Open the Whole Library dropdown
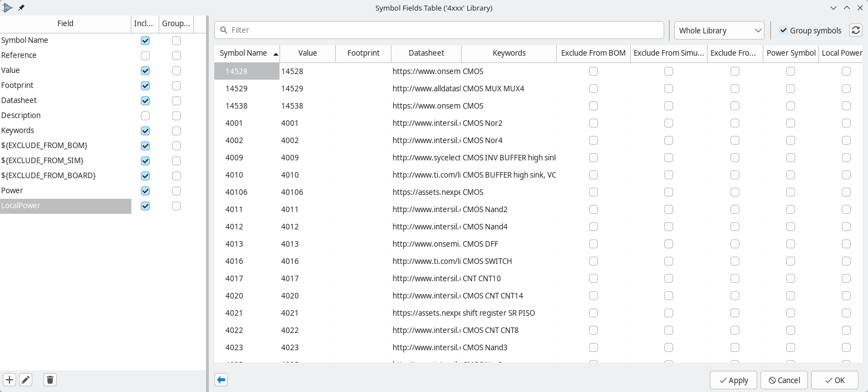The height and width of the screenshot is (392, 868). (x=719, y=30)
